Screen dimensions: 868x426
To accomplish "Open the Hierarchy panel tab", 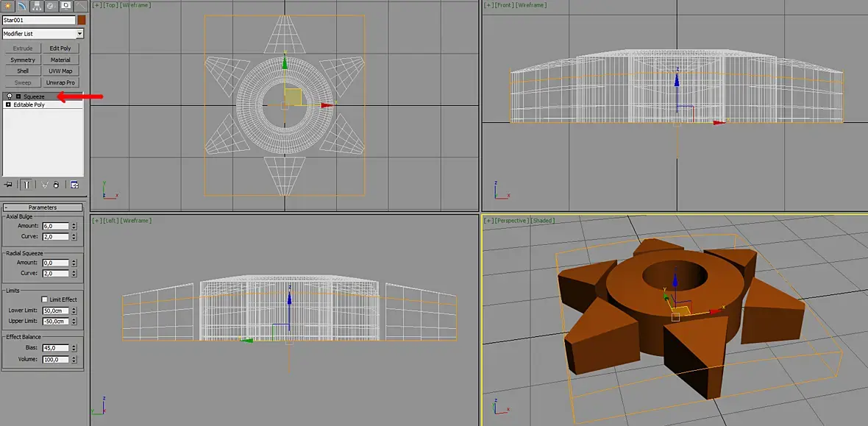I will click(x=37, y=6).
